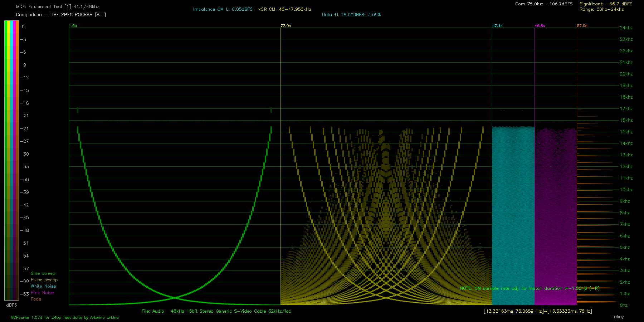This screenshot has width=644, height=322.
Task: Click the dBFS color scale bar
Action: point(11,160)
